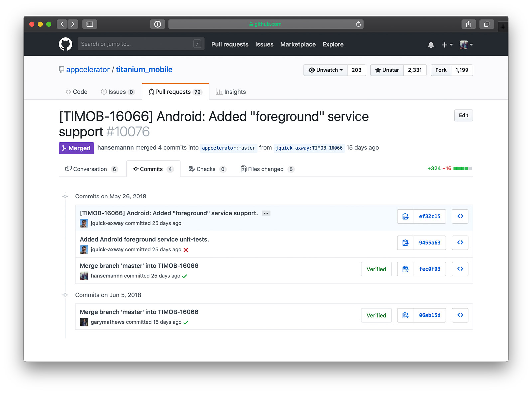Switch to the Code tab

click(76, 92)
